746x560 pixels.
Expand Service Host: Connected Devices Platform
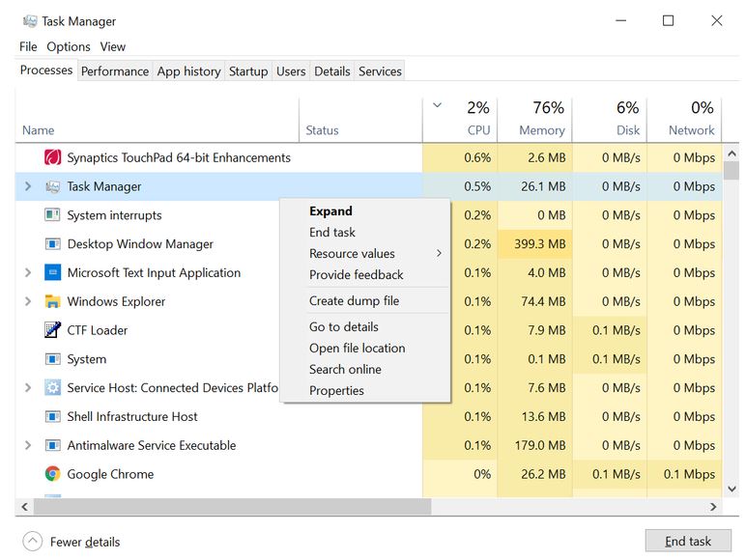tap(28, 387)
